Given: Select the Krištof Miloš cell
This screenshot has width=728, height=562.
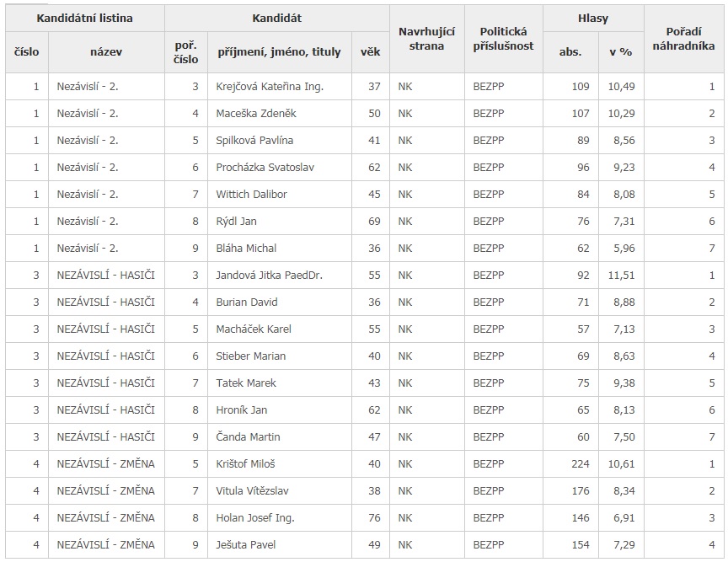Looking at the screenshot, I should pos(280,463).
